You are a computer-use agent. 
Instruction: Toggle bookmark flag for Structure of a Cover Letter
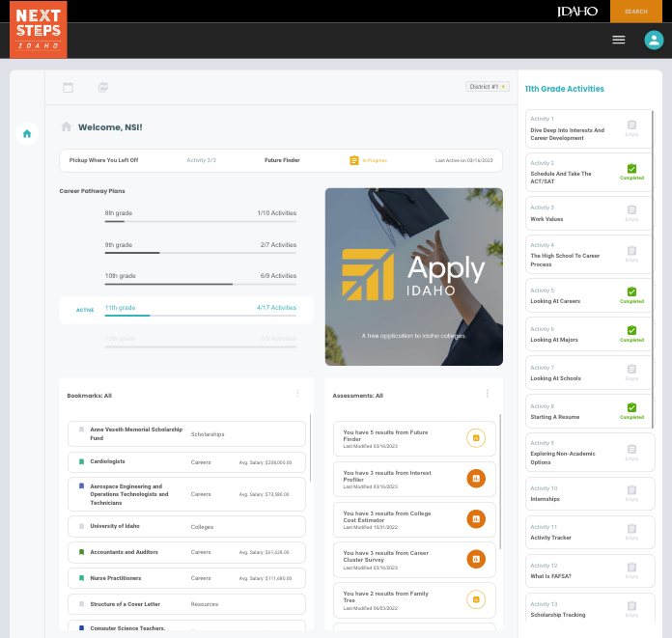81,604
